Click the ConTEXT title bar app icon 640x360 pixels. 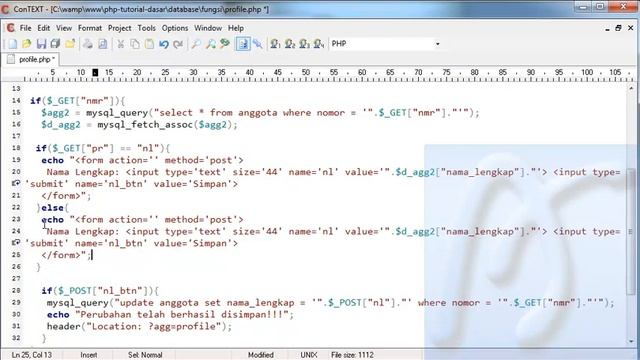coord(5,9)
